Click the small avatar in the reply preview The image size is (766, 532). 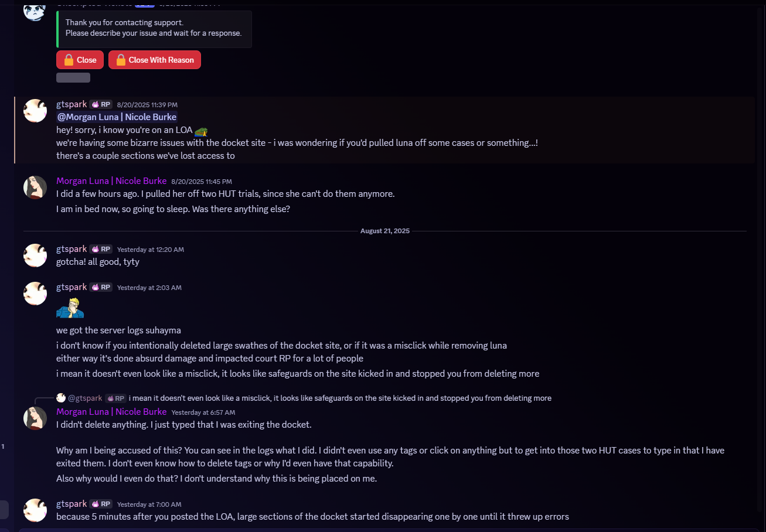(x=61, y=398)
